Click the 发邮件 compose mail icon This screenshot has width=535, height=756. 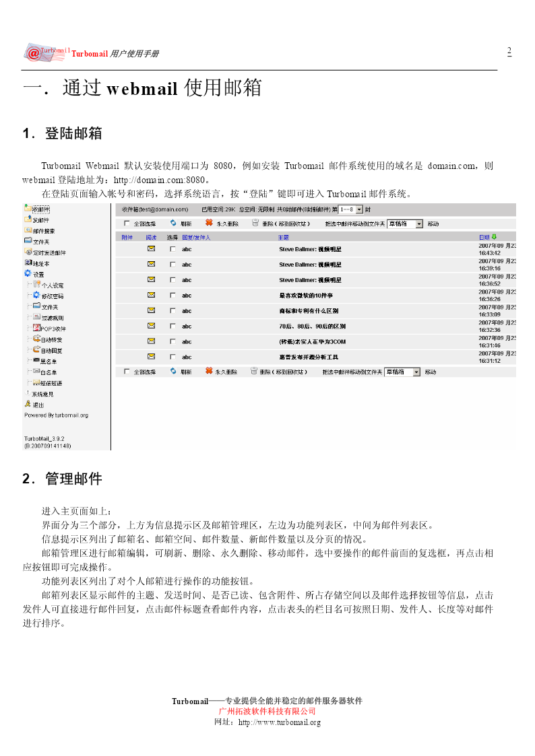tap(28, 219)
